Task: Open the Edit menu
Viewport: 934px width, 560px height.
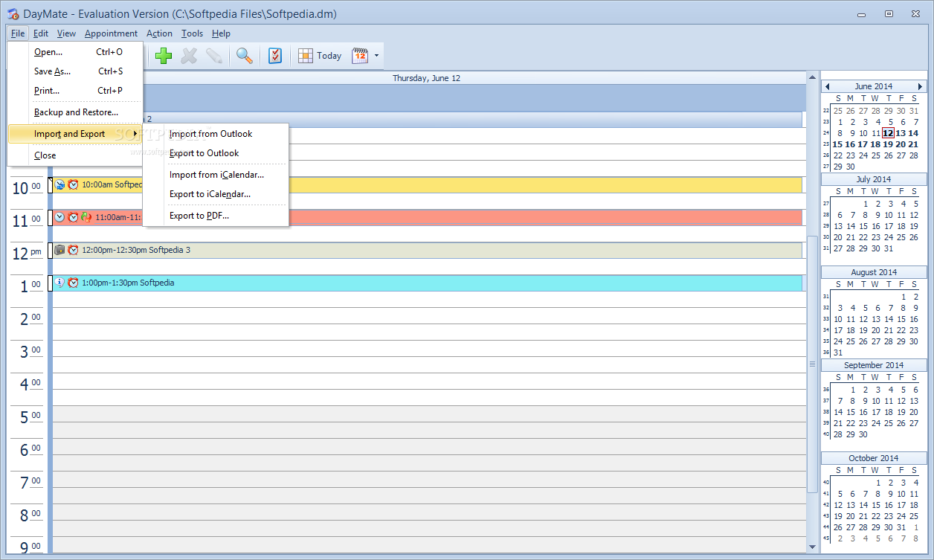Action: [41, 33]
